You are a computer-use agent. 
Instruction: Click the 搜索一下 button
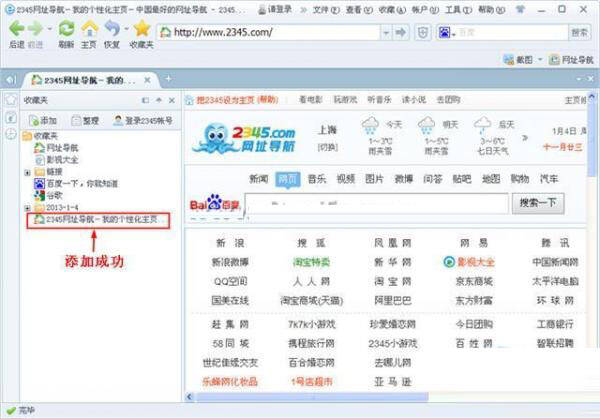(538, 203)
